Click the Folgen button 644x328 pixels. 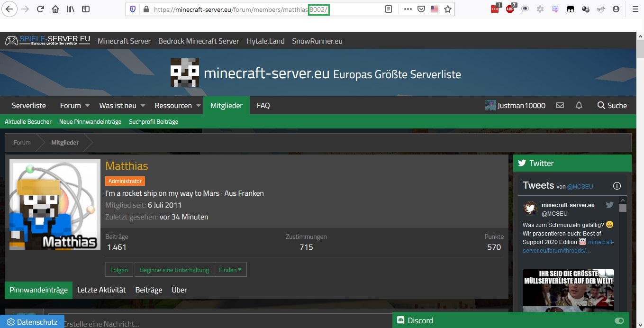tap(119, 270)
